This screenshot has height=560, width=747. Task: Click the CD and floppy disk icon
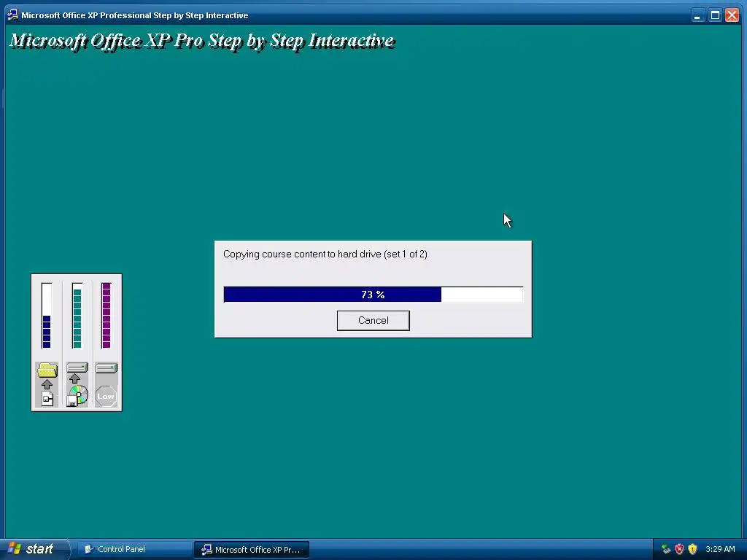(77, 396)
